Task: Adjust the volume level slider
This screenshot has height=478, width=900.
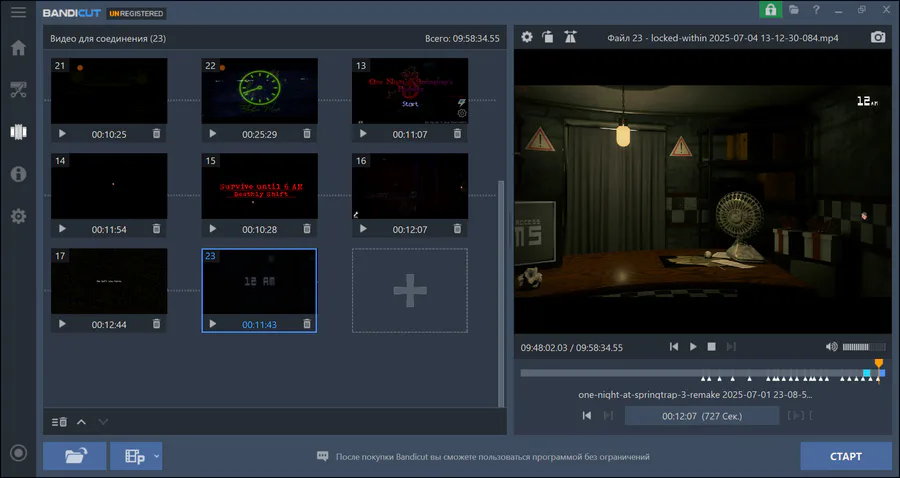Action: (x=863, y=347)
